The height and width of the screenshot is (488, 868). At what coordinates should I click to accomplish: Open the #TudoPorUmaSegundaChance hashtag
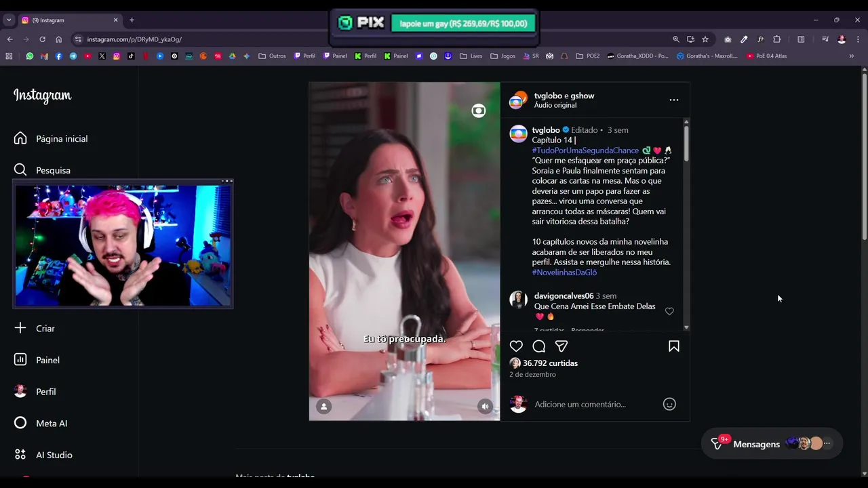pyautogui.click(x=585, y=150)
